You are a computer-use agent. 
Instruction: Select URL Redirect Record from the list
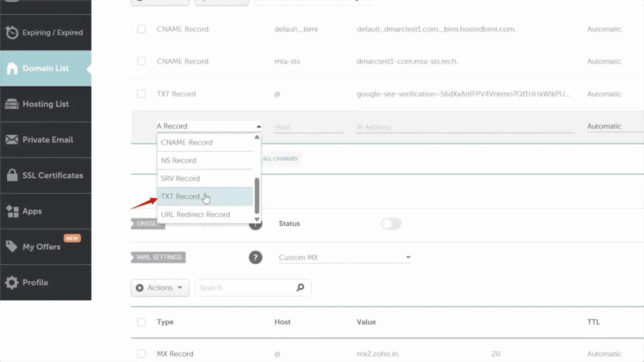tap(205, 214)
